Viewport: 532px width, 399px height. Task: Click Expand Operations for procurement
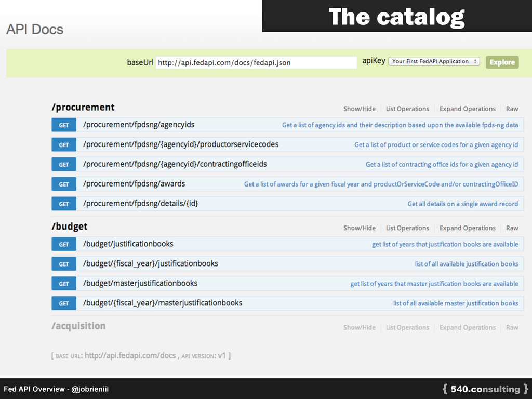point(468,109)
